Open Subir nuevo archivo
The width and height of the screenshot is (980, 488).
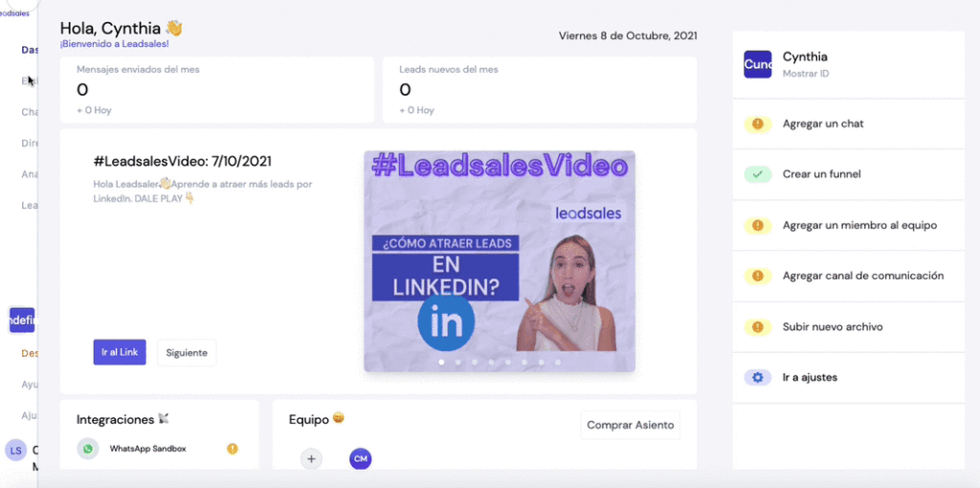[849, 327]
